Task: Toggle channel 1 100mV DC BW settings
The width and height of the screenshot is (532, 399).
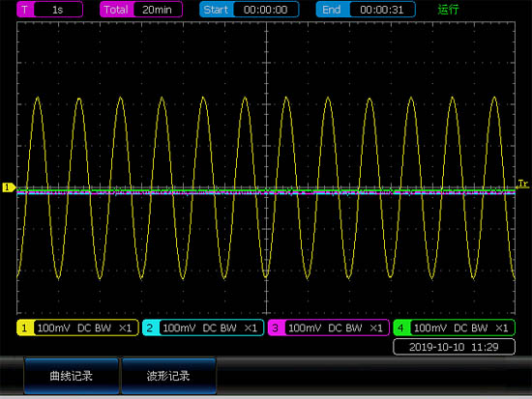Action: (x=86, y=328)
